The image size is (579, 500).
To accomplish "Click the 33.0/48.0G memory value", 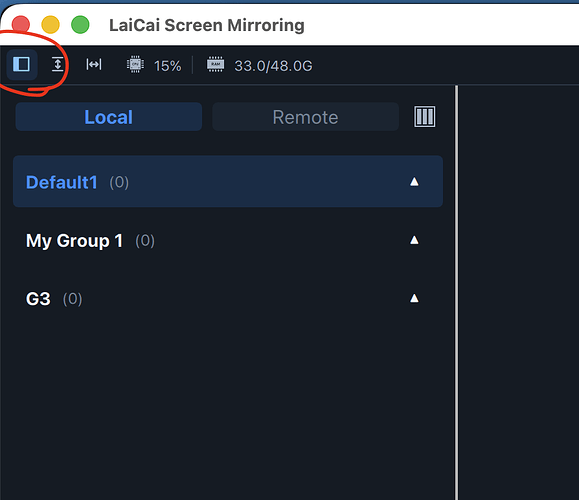I will click(273, 66).
